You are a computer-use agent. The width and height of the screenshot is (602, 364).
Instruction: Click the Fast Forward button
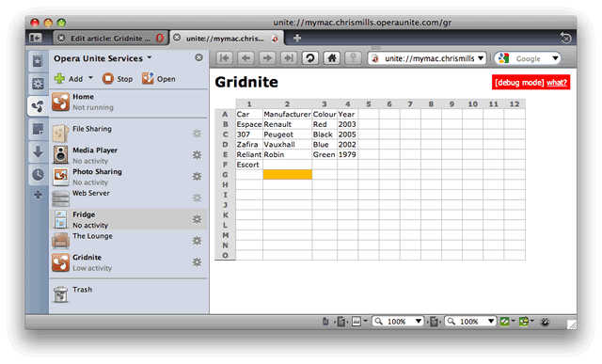pyautogui.click(x=289, y=58)
